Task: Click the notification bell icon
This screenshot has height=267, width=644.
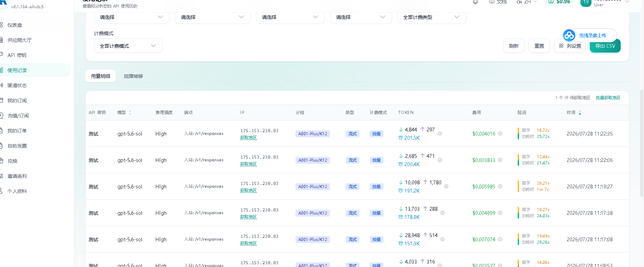Action: [475, 2]
